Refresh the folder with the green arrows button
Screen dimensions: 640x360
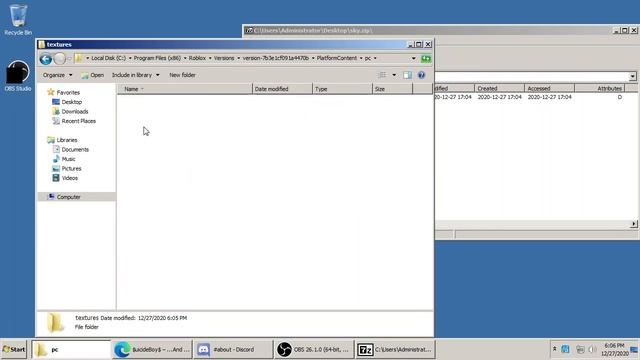(426, 58)
